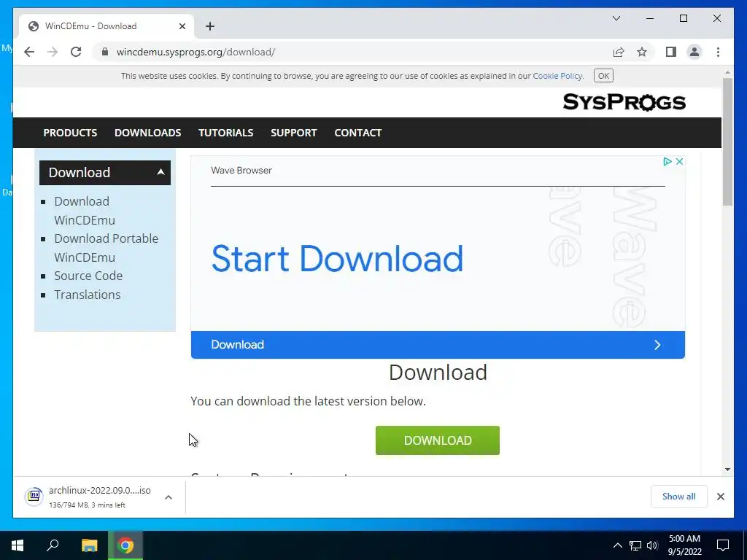Click the address bar URL
The height and width of the screenshot is (560, 747).
196,52
